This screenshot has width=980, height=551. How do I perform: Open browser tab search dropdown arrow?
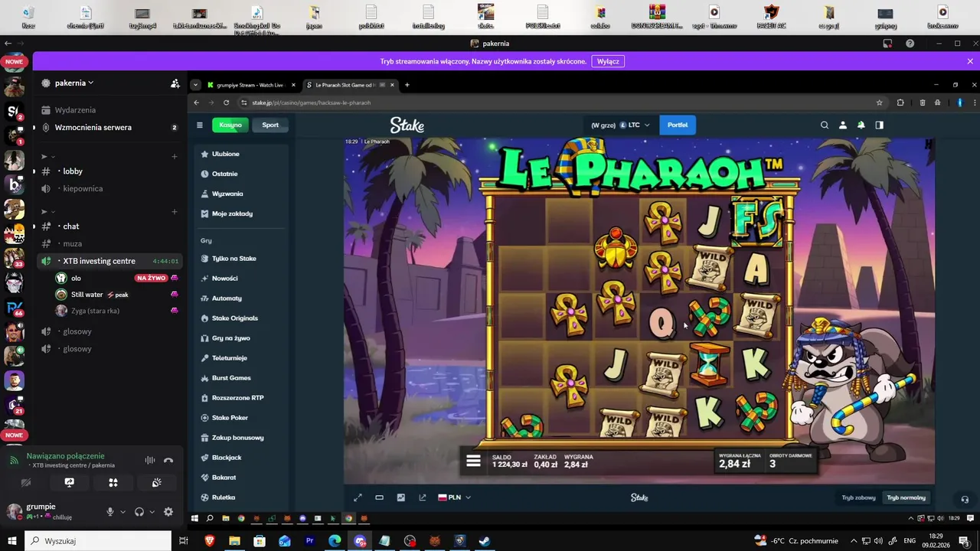click(x=196, y=85)
